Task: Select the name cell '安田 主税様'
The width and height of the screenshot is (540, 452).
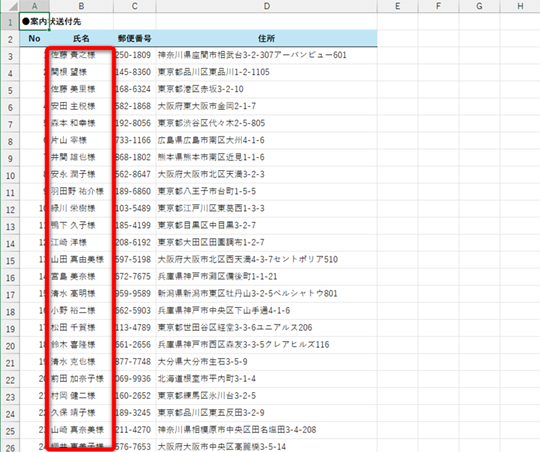Action: click(81, 106)
